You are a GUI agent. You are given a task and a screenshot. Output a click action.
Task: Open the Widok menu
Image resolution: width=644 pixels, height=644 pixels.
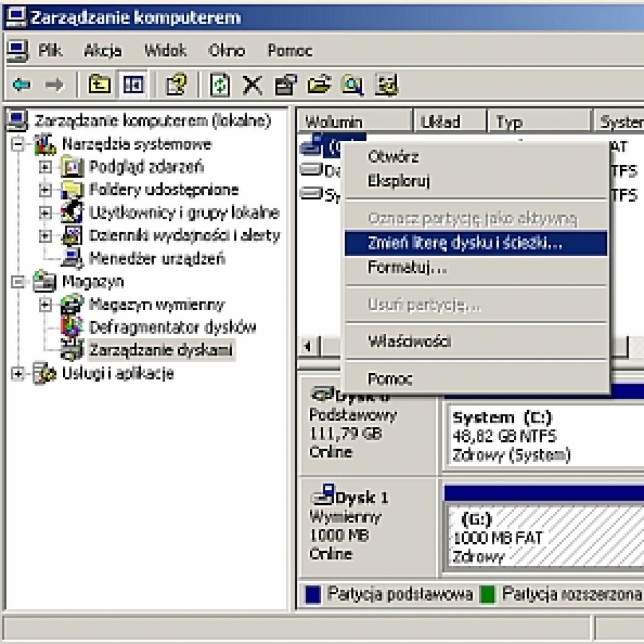pyautogui.click(x=165, y=51)
